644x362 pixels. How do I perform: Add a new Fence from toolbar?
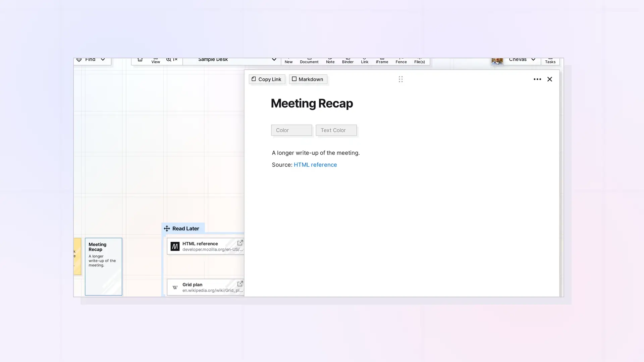(401, 61)
